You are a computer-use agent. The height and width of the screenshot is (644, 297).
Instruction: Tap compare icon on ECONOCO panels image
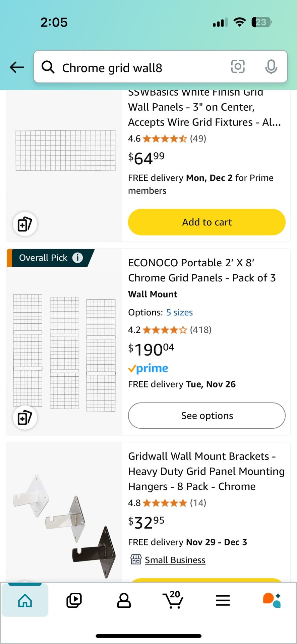[x=25, y=418]
